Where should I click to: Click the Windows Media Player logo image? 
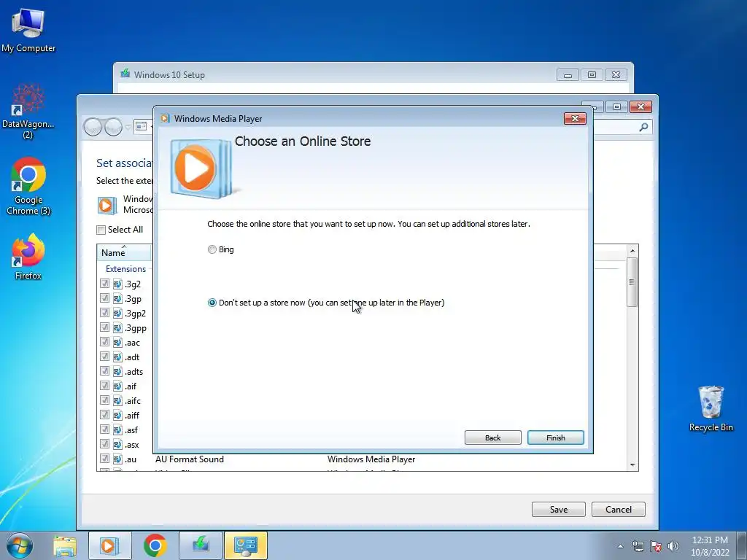[201, 168]
